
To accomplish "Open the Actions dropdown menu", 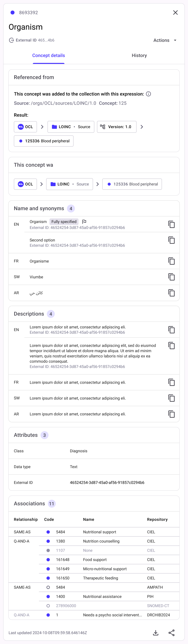I will pyautogui.click(x=165, y=40).
